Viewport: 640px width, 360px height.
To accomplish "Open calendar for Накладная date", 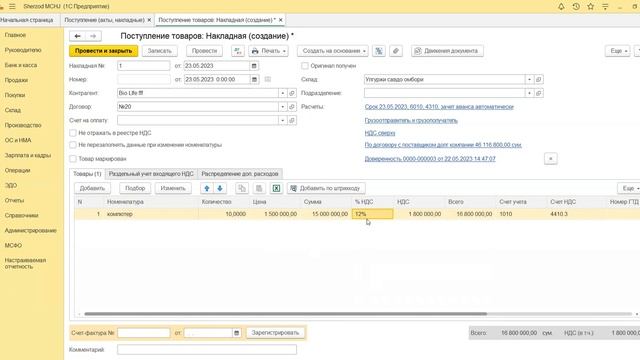I will pyautogui.click(x=254, y=66).
